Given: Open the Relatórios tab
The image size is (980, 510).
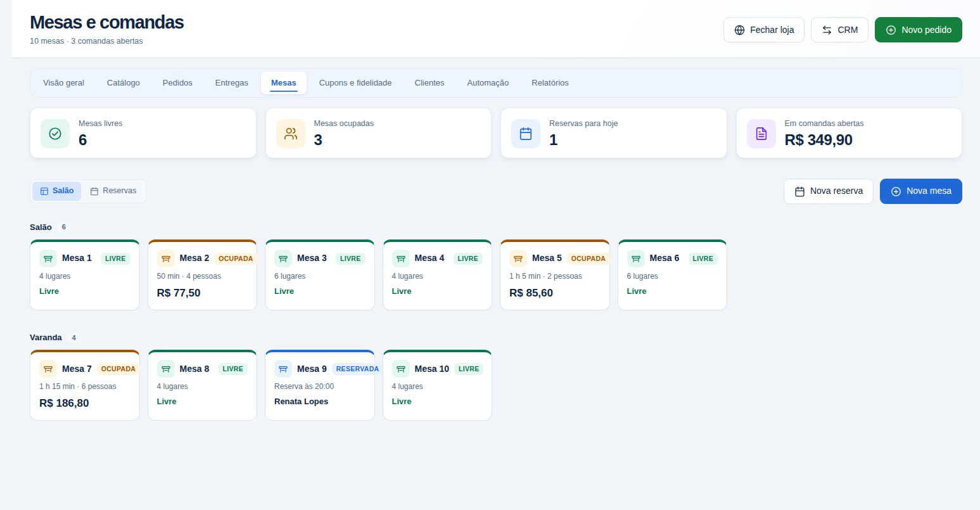Looking at the screenshot, I should pyautogui.click(x=550, y=83).
